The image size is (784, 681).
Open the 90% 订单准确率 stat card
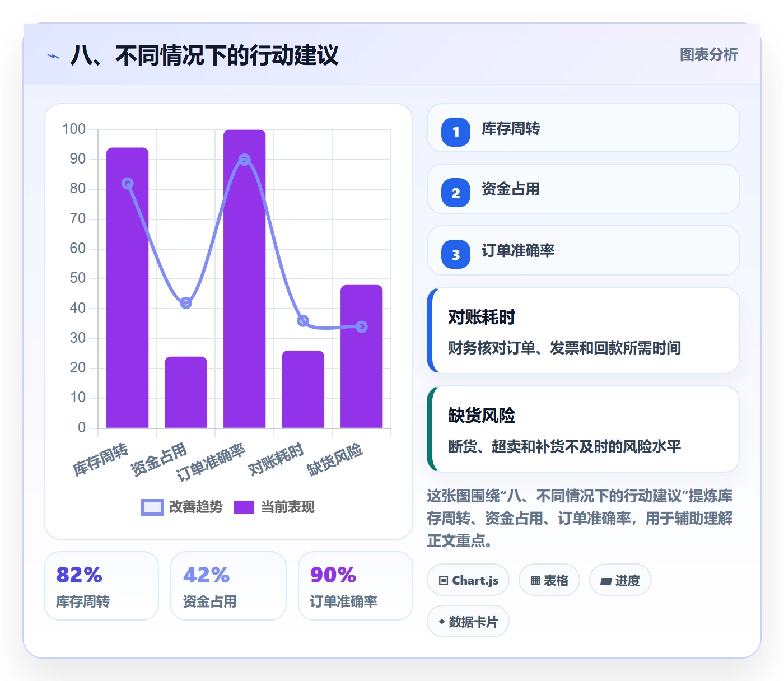click(x=356, y=586)
